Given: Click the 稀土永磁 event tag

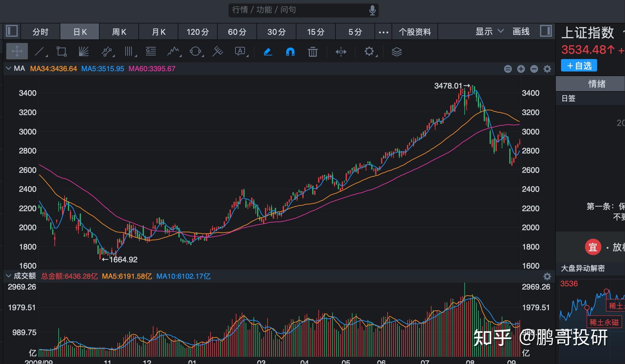Looking at the screenshot, I should (604, 322).
